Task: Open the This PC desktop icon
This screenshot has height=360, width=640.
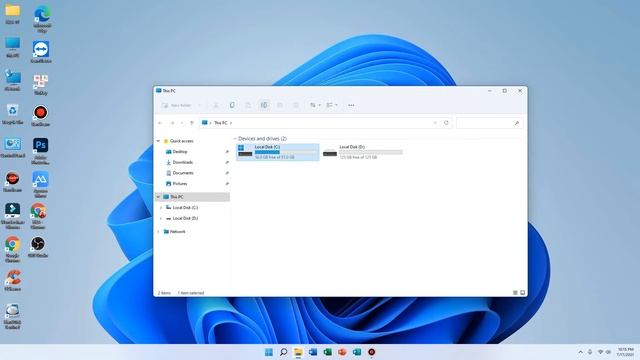Action: (x=13, y=47)
